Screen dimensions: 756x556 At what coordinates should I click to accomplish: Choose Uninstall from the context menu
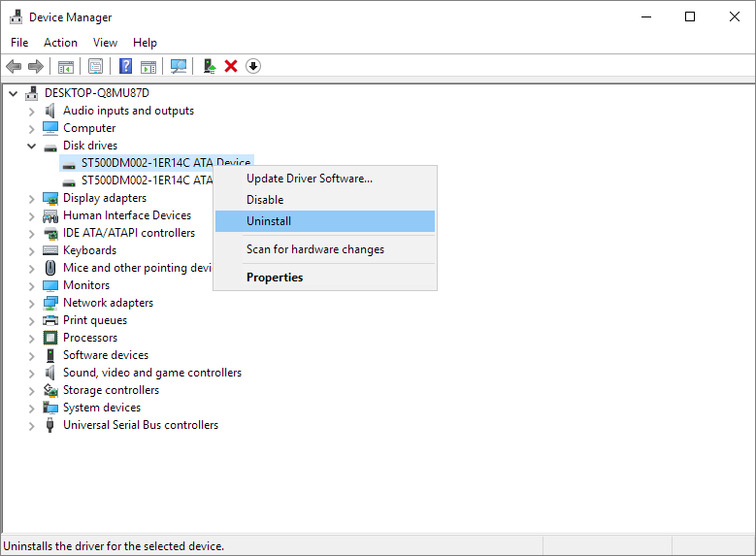pyautogui.click(x=269, y=221)
